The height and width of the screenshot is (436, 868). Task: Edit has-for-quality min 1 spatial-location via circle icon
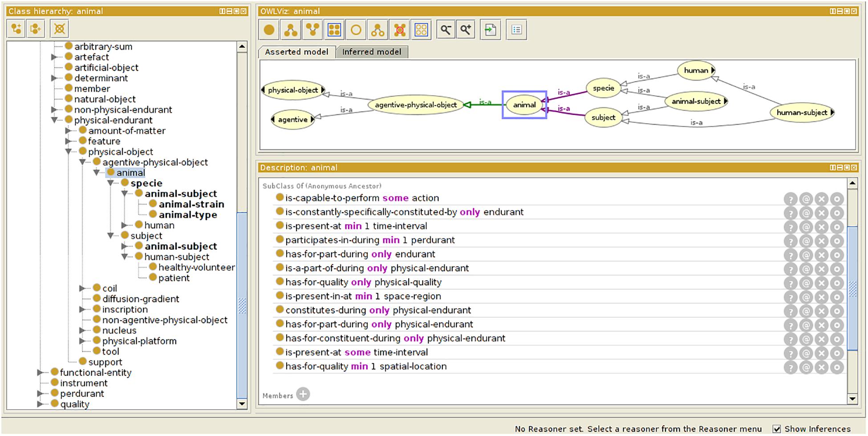pyautogui.click(x=837, y=367)
